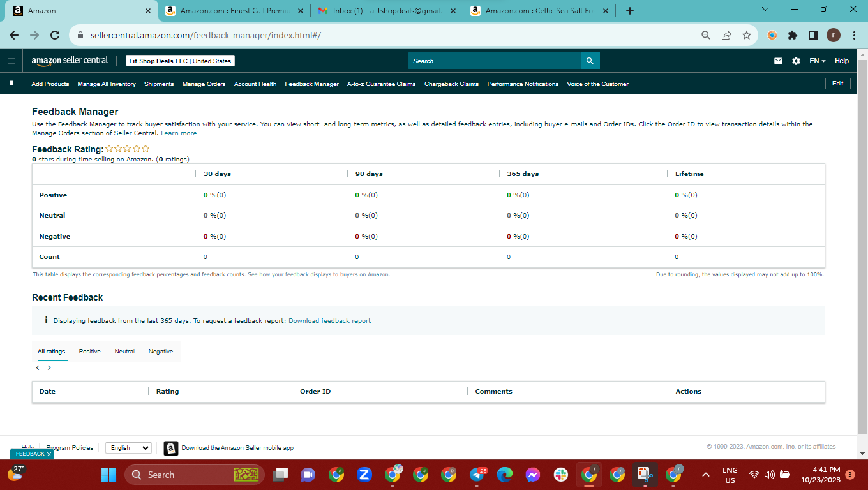This screenshot has height=490, width=868.
Task: Open Snipping Tool from the taskbar
Action: click(x=645, y=475)
